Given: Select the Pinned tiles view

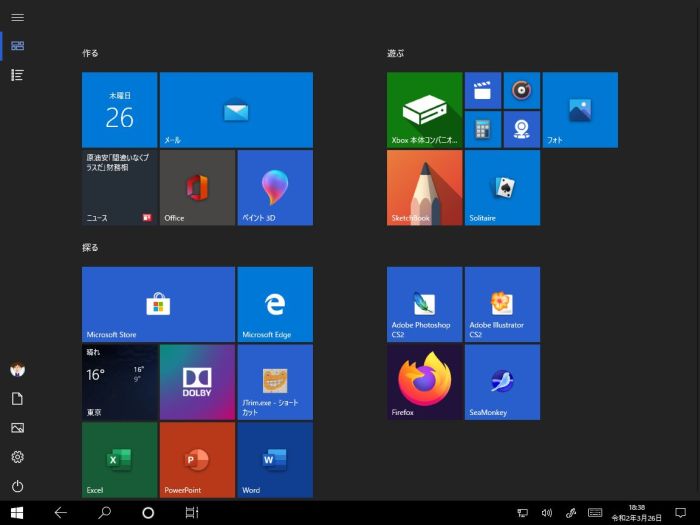Looking at the screenshot, I should coord(17,46).
